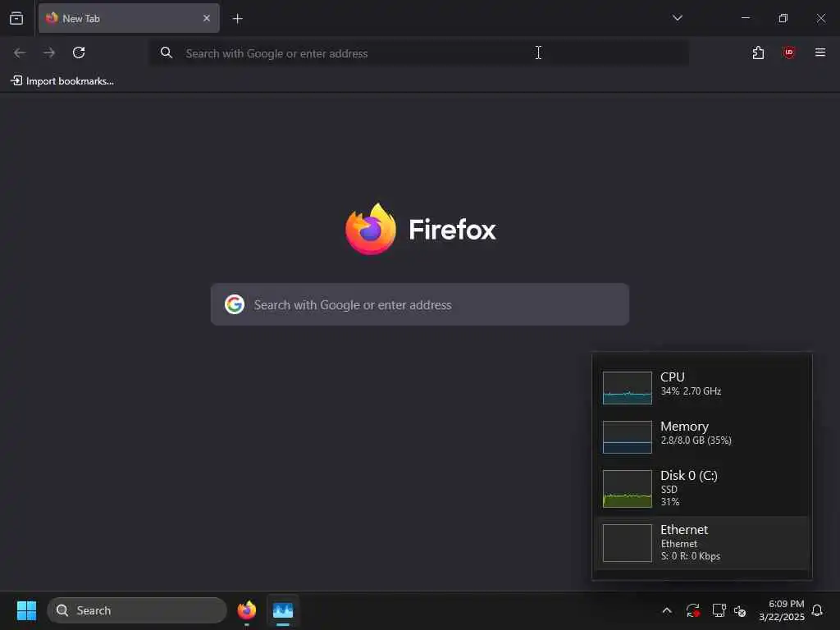Close the New Tab tab

pos(207,18)
